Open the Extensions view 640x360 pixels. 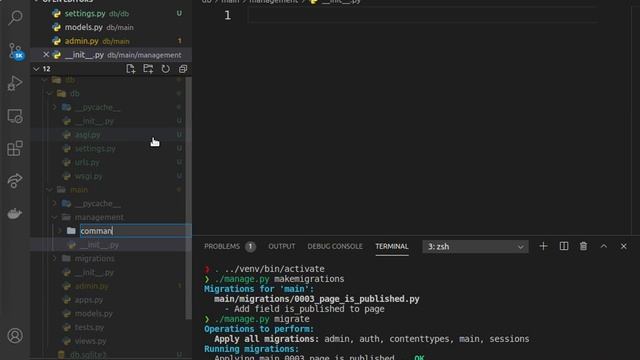15,148
